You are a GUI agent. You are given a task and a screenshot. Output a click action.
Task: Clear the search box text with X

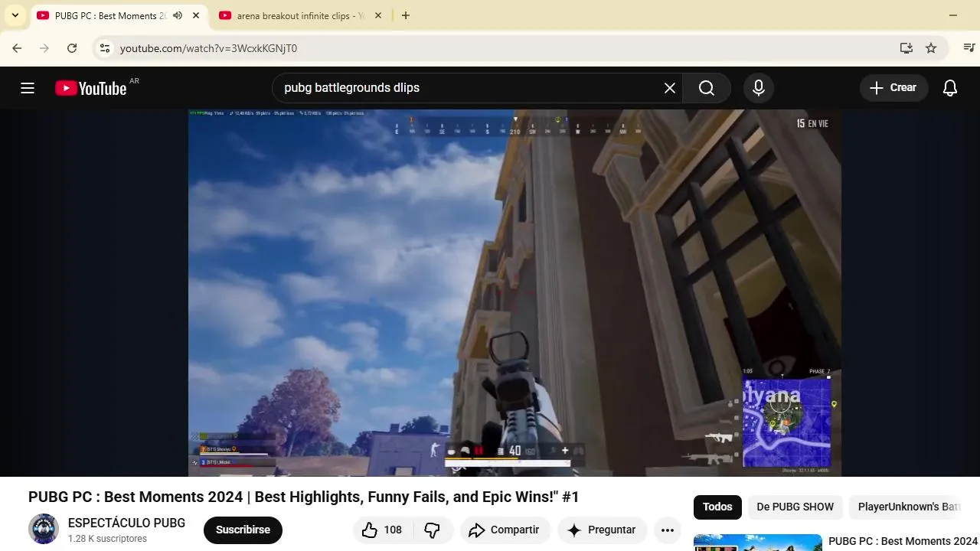pos(670,88)
